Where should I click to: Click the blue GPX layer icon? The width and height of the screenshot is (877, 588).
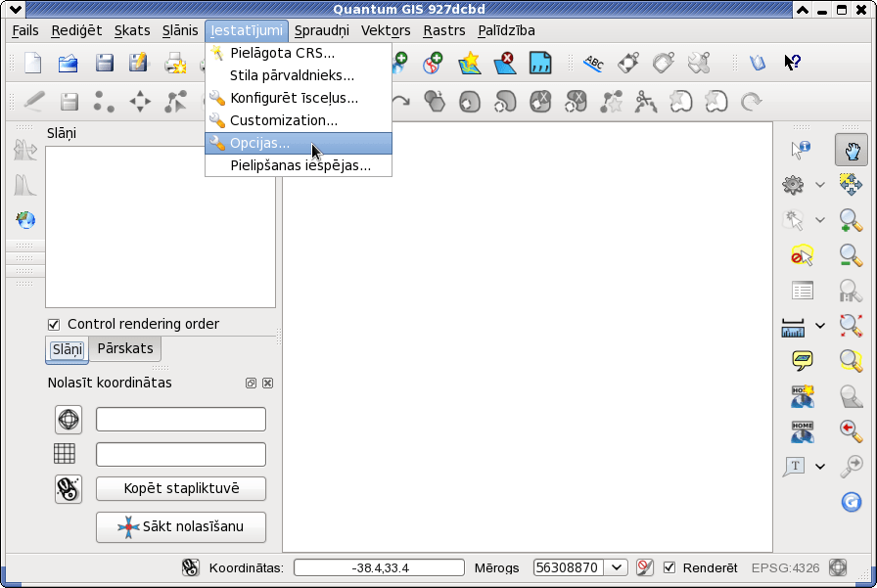540,63
